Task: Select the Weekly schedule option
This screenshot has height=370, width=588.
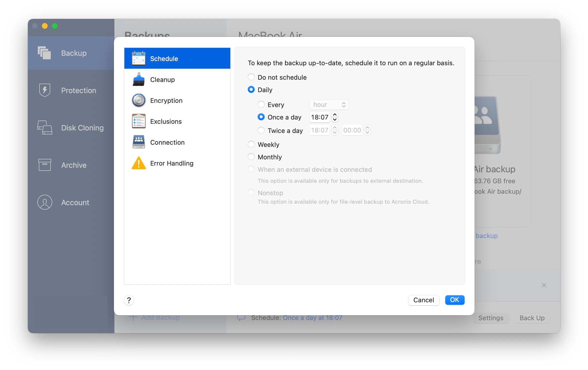Action: pyautogui.click(x=251, y=144)
